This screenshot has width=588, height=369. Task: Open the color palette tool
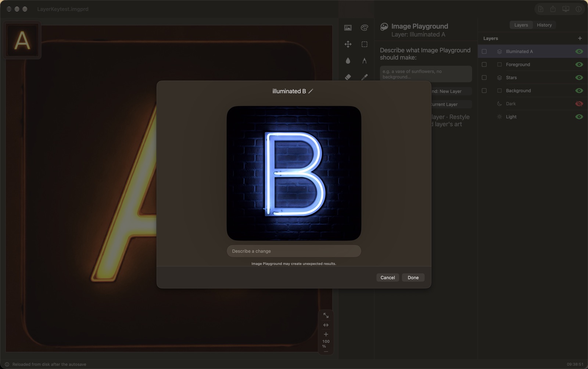coord(364,28)
